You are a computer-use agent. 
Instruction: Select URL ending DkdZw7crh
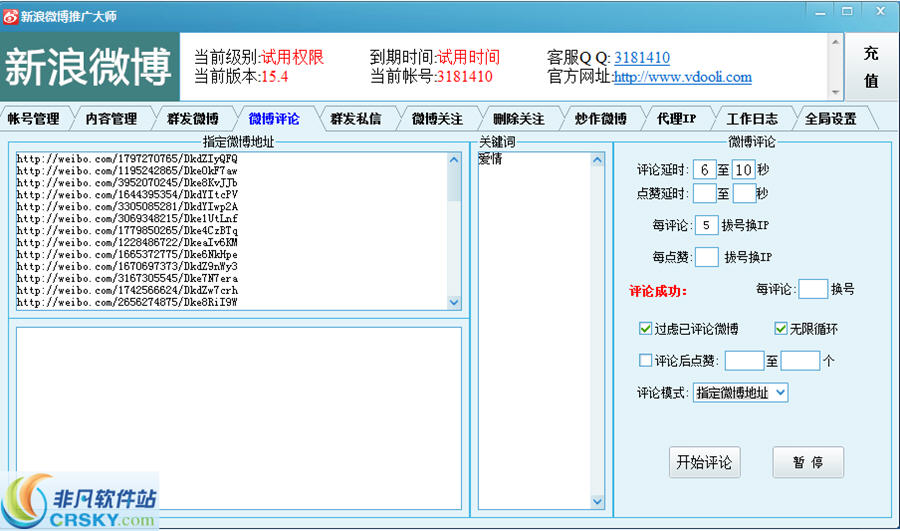click(x=127, y=290)
